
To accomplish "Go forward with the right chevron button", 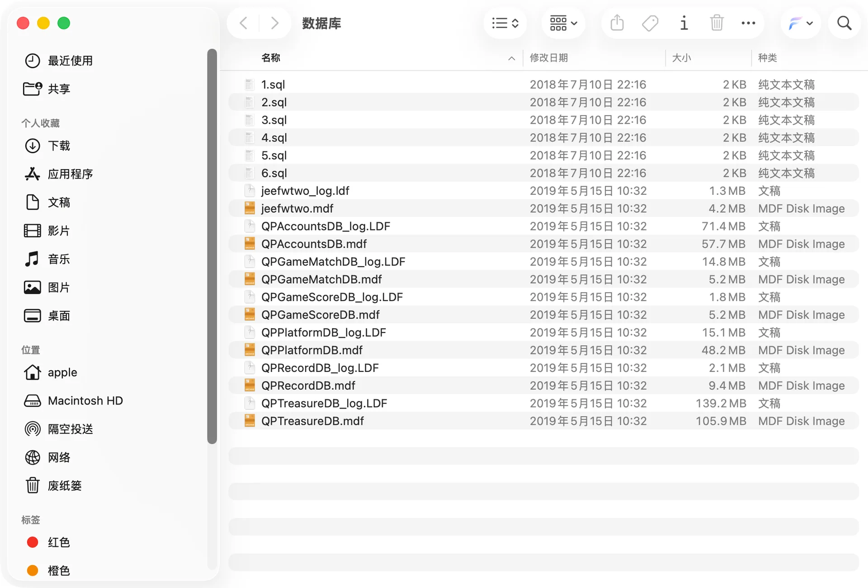I will (x=274, y=23).
